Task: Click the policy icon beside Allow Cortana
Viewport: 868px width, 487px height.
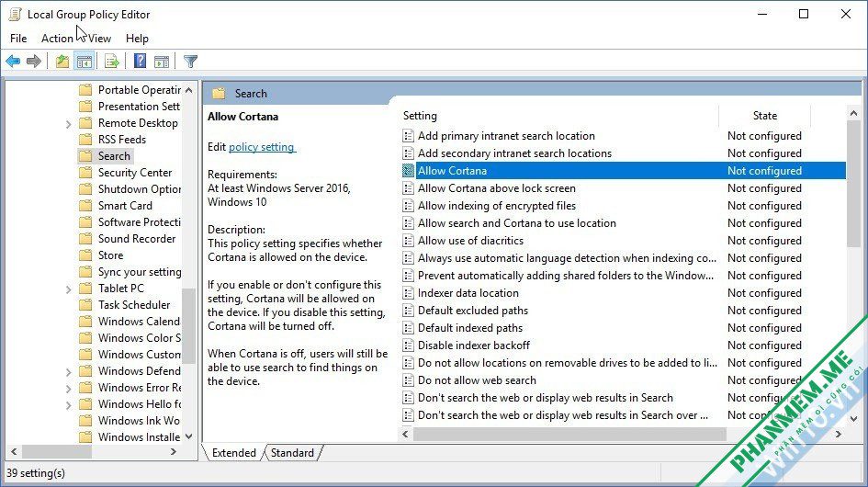Action: pyautogui.click(x=408, y=171)
